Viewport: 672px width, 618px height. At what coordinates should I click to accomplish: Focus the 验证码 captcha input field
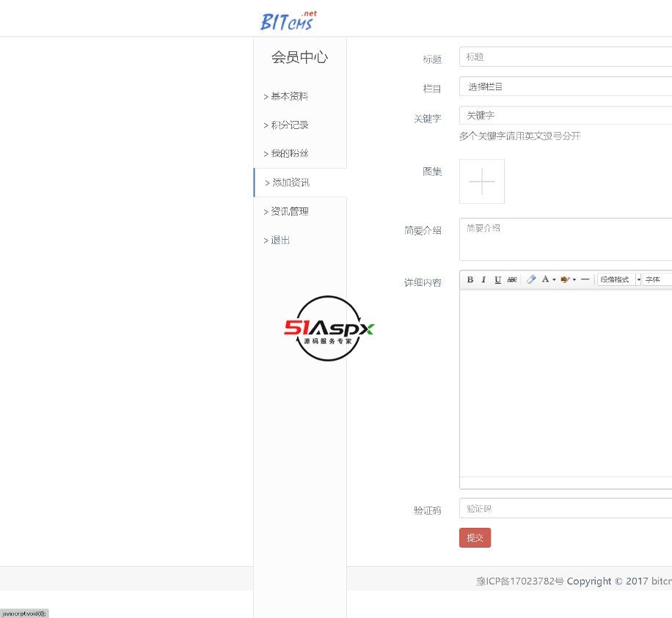[x=566, y=508]
